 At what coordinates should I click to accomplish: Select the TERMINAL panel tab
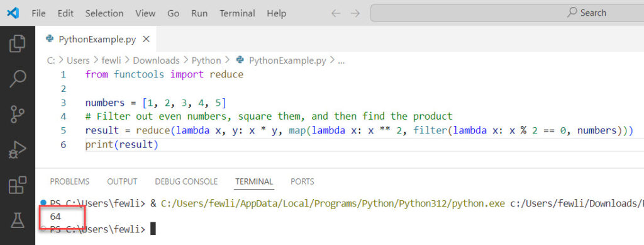(x=254, y=181)
